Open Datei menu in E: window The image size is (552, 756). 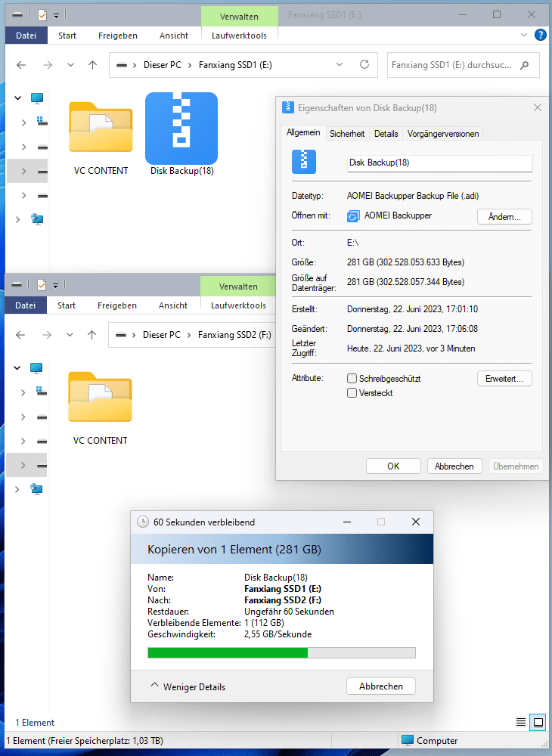tap(26, 36)
